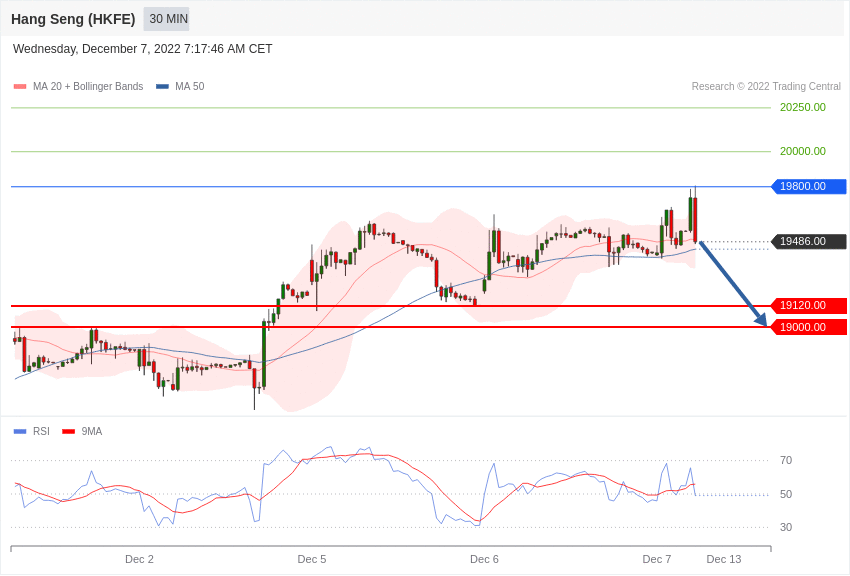
Task: Click the Hang Seng (HKFE) title
Action: [73, 19]
